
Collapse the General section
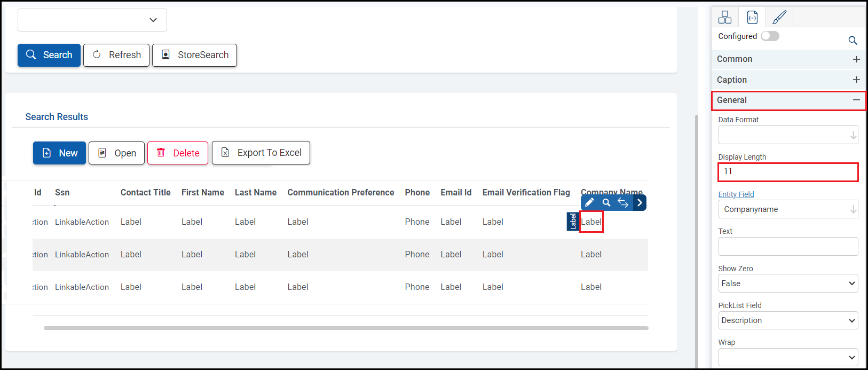856,100
